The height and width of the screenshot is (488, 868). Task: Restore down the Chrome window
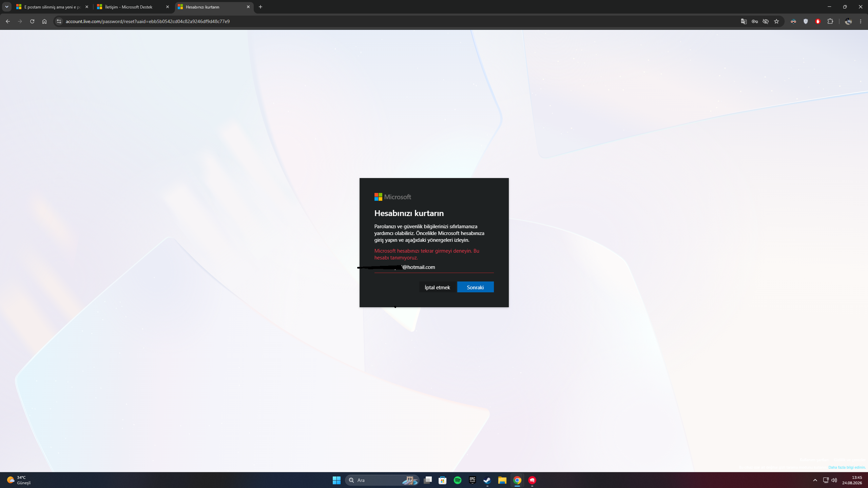point(845,7)
